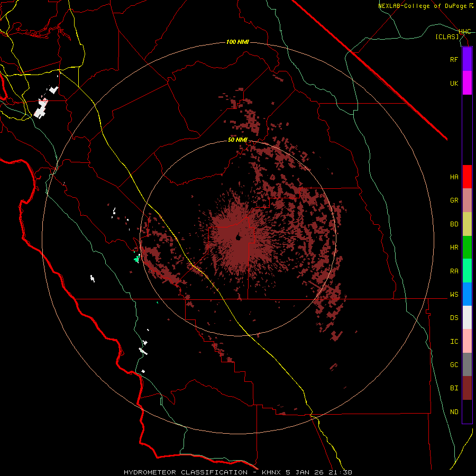The height and width of the screenshot is (476, 476).
Task: Click the black radar site marker at center
Action: (238, 237)
